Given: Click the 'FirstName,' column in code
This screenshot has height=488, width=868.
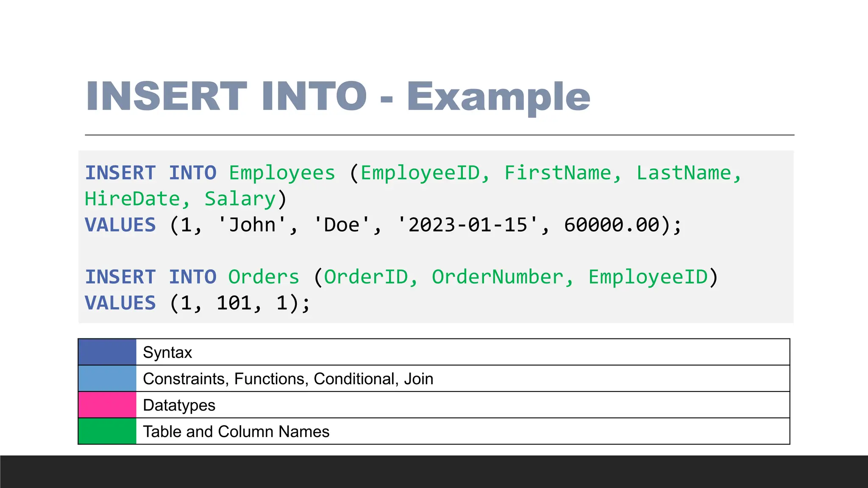Looking at the screenshot, I should point(563,173).
